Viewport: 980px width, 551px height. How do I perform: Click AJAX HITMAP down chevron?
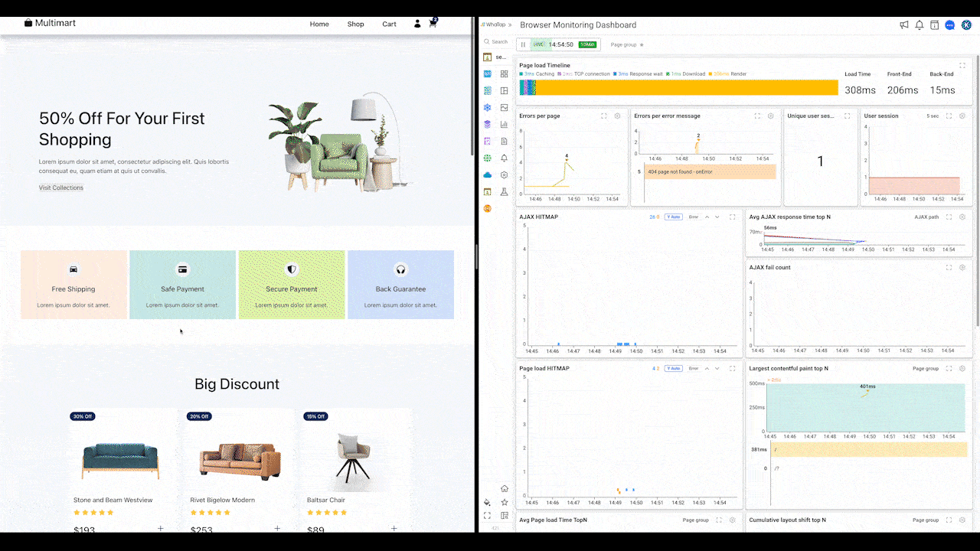(x=717, y=217)
